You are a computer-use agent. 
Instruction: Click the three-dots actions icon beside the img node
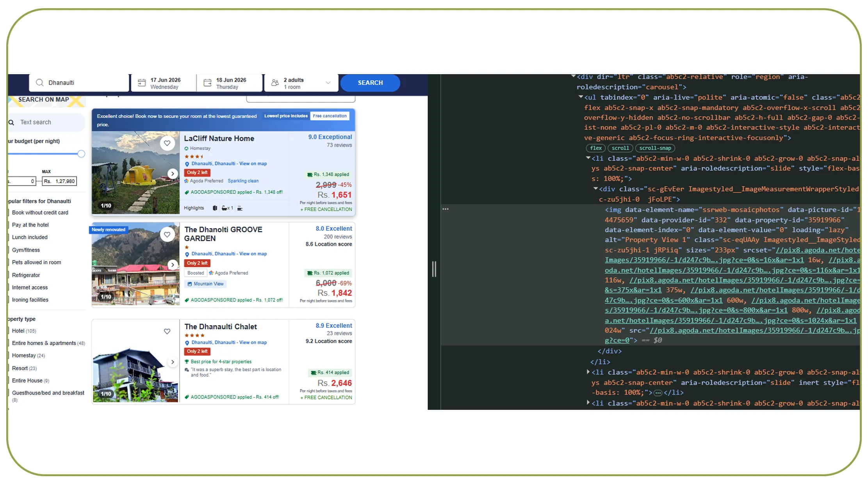tap(446, 209)
